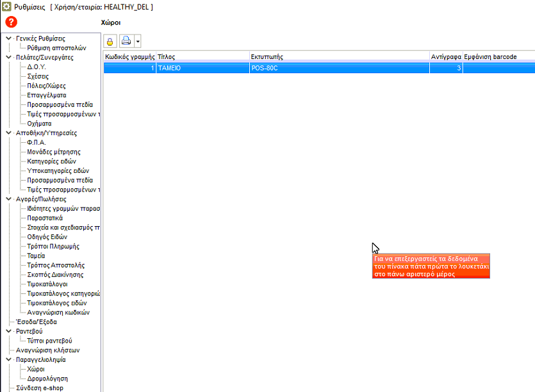Open the print options dropdown arrow
The image size is (535, 392).
pyautogui.click(x=138, y=41)
